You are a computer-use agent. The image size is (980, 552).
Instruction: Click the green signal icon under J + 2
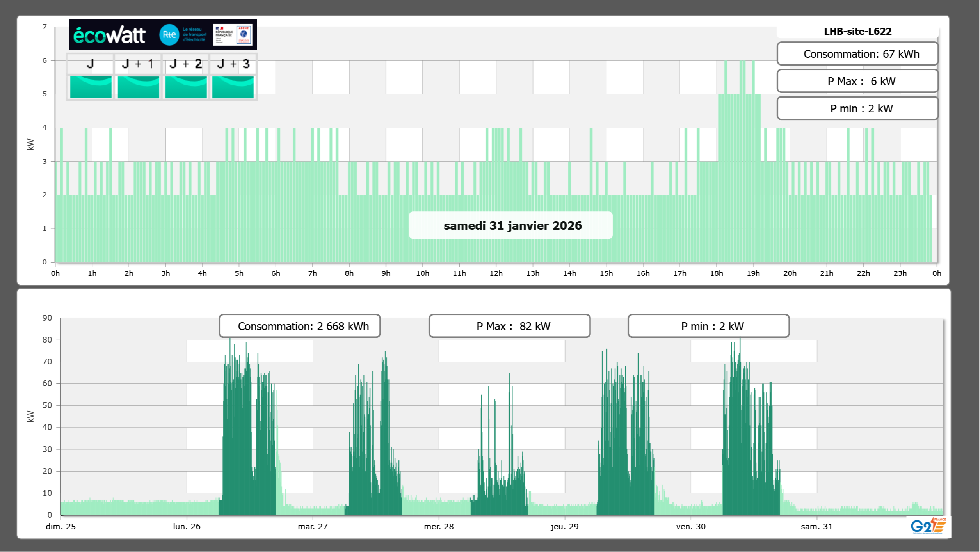click(x=186, y=87)
